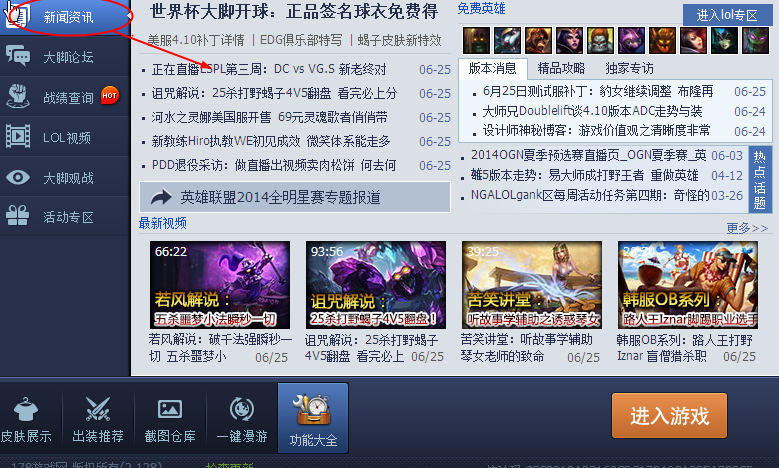Open 6月25日测试服补丁 article
Image resolution: width=779 pixels, height=468 pixels.
pos(598,91)
